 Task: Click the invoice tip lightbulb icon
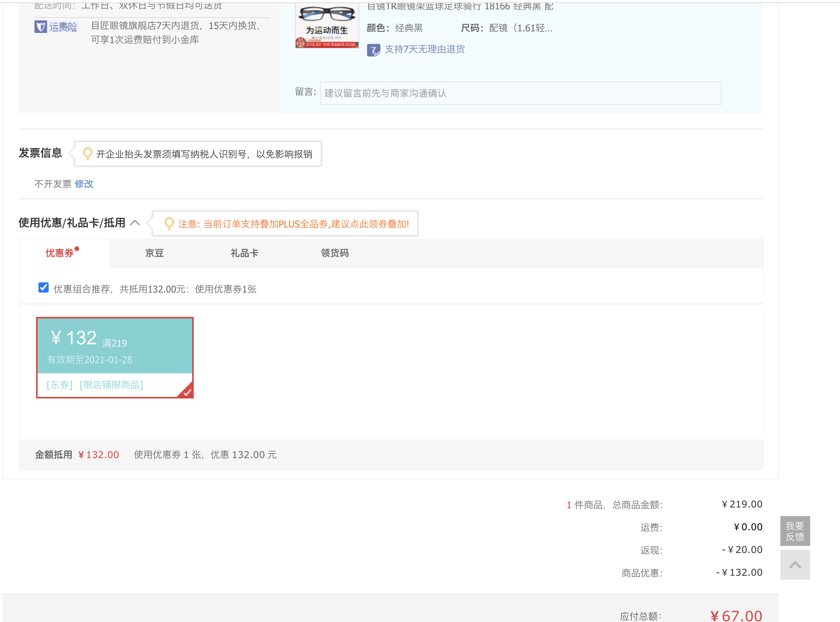(88, 153)
